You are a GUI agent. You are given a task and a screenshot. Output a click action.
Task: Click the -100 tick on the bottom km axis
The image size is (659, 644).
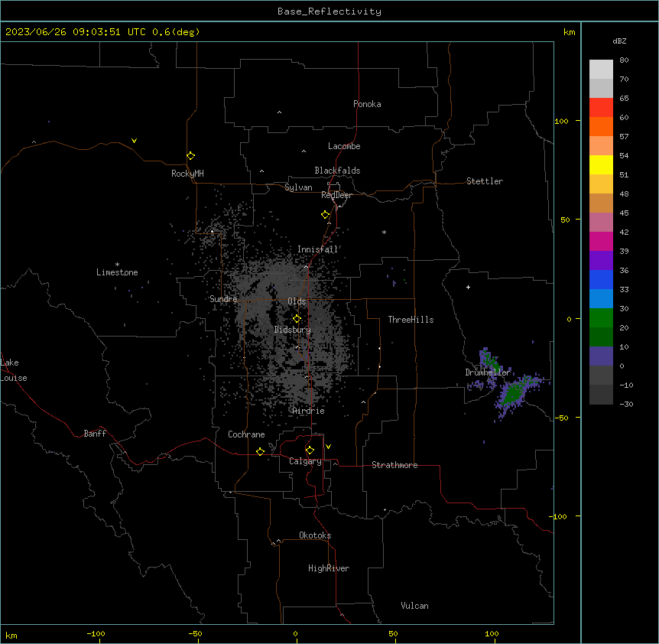[x=96, y=633]
